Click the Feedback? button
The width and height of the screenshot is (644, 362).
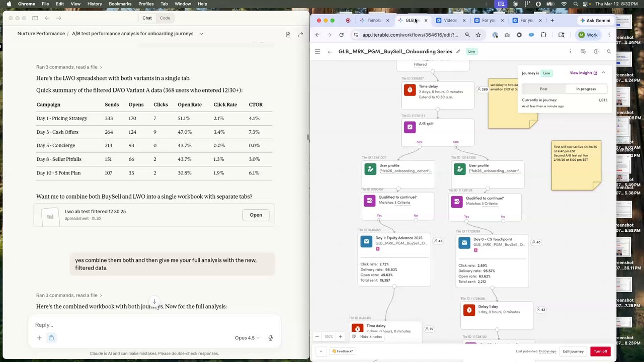[x=342, y=351]
